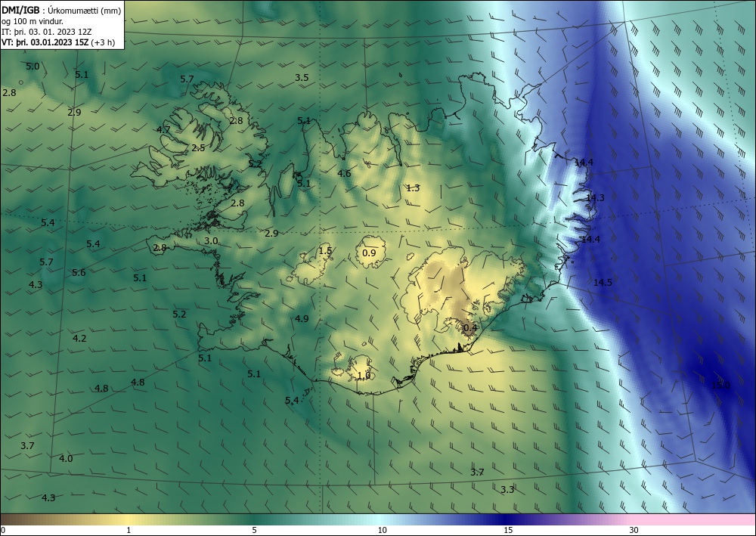
Task: Click the '0' label on the color scale
Action: 3,531
